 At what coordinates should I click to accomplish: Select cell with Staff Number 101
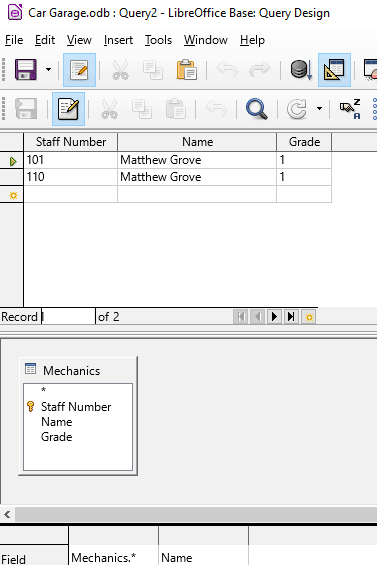tap(71, 160)
